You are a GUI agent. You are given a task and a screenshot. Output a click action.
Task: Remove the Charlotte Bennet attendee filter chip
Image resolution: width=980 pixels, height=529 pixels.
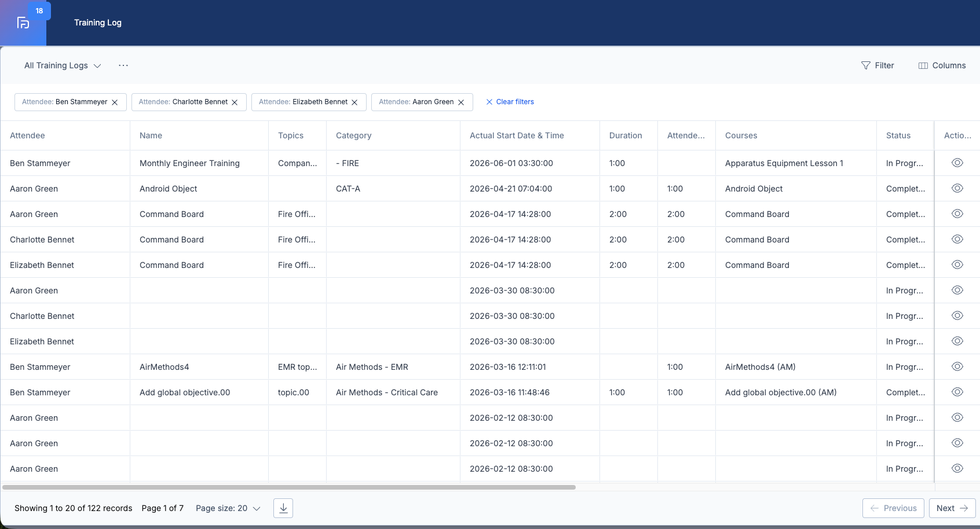click(235, 102)
